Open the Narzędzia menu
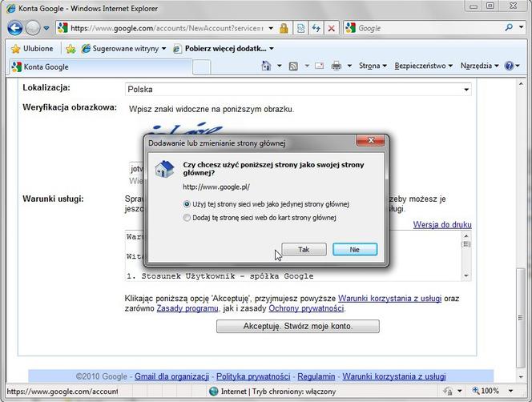The height and width of the screenshot is (402, 532). [x=479, y=66]
